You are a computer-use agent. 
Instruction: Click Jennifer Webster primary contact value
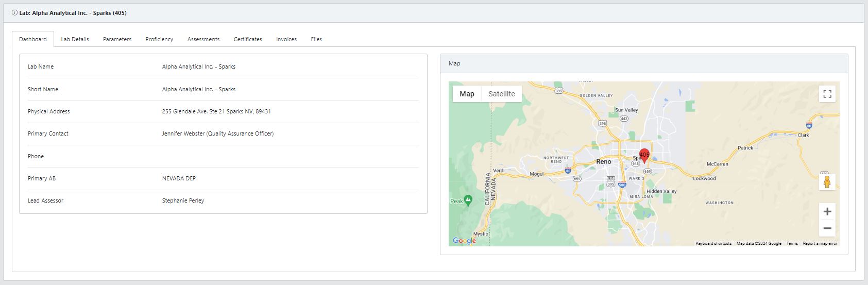pos(218,133)
